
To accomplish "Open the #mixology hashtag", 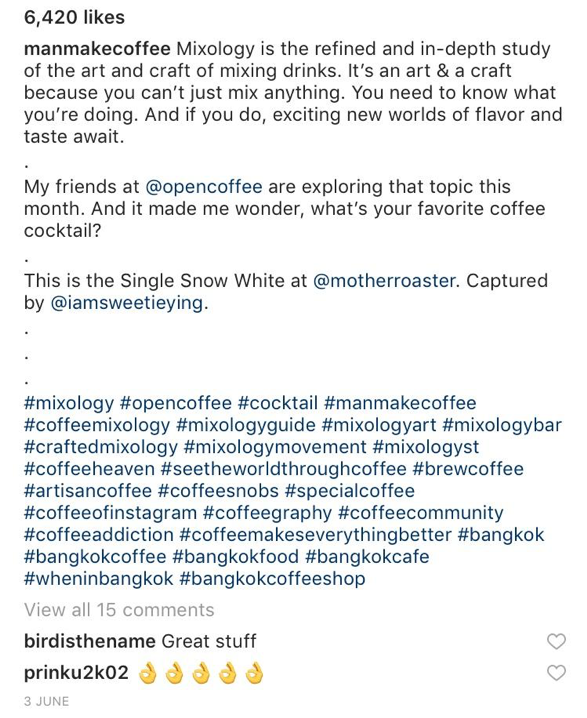I will click(69, 403).
